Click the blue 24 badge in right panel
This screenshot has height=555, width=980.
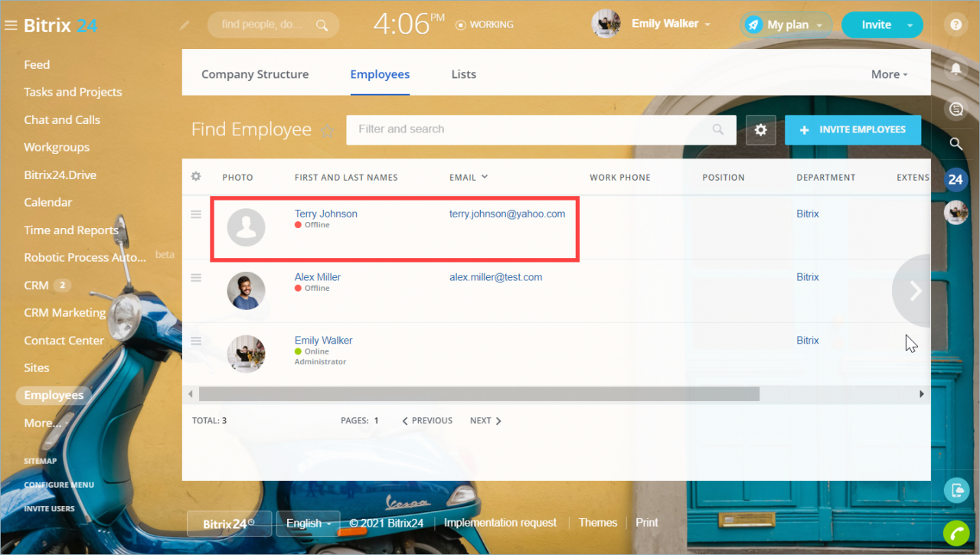click(x=955, y=180)
